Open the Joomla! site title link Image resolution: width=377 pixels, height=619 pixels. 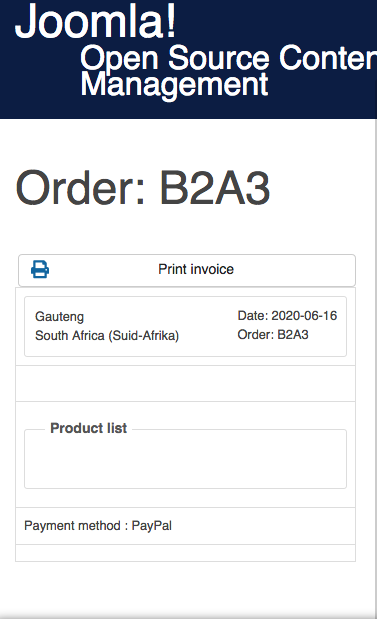pos(96,21)
